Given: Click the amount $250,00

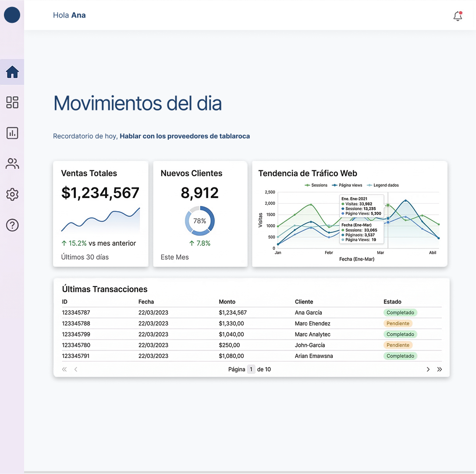Looking at the screenshot, I should point(229,345).
